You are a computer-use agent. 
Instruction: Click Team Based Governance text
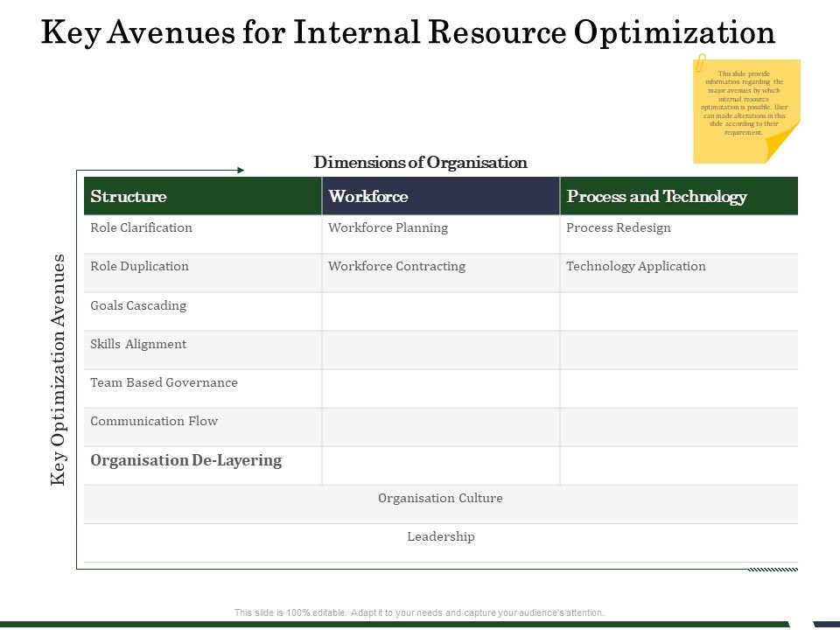coord(164,383)
